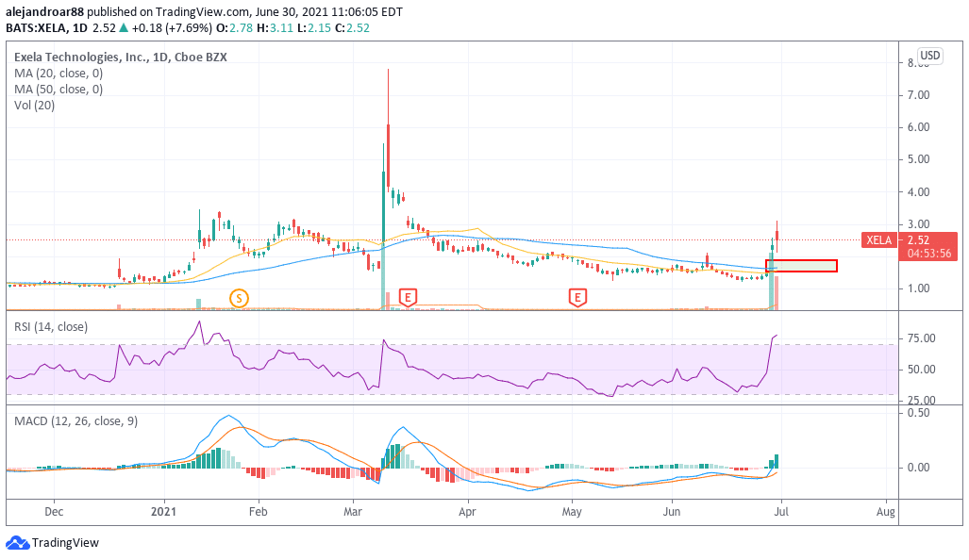This screenshot has width=969, height=560.
Task: Click the TradingView cloud logo
Action: pos(17,543)
